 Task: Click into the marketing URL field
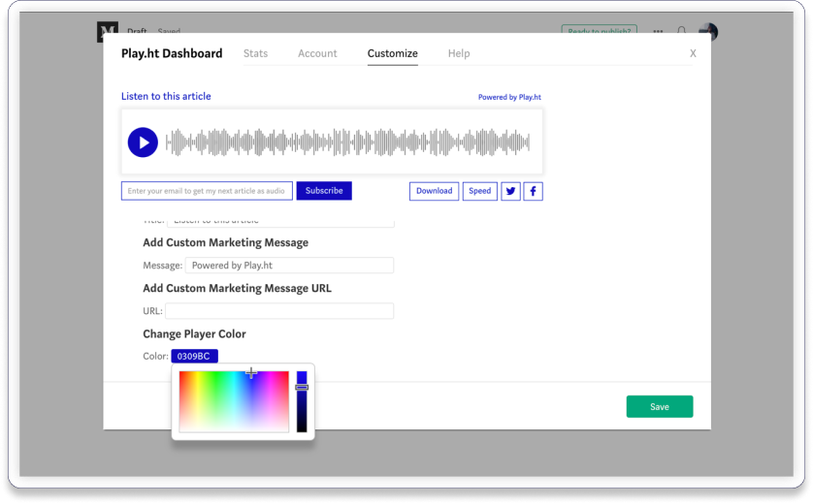coord(279,311)
